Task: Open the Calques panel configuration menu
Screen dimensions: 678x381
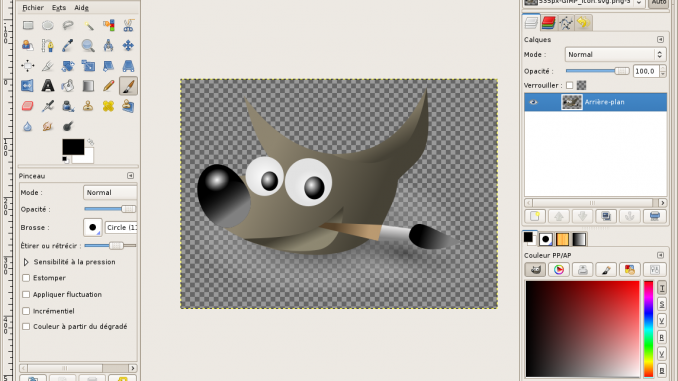Action: 660,39
